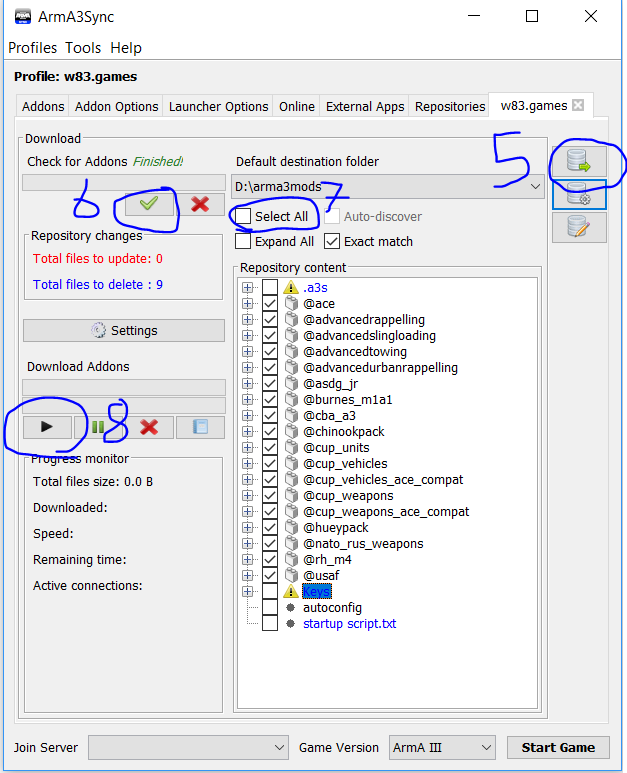This screenshot has height=773, width=627.
Task: Expand the @cup_weapons_ace_compat node
Action: click(247, 511)
